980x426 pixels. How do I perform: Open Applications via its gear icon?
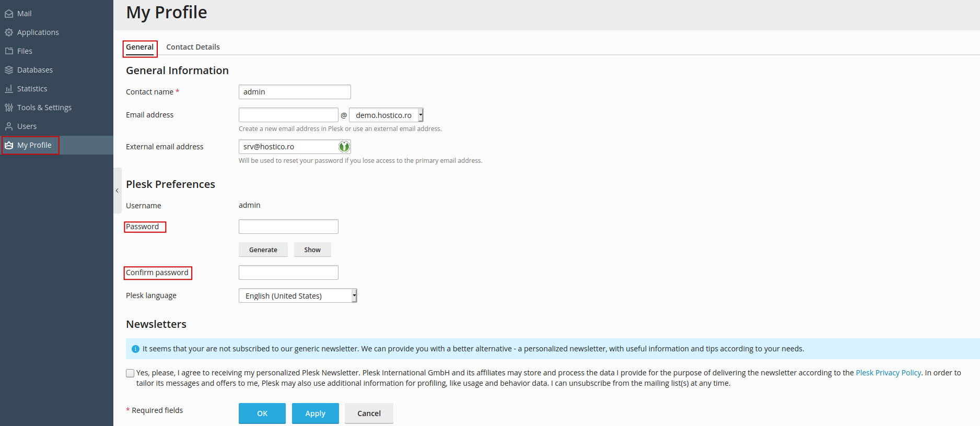9,32
